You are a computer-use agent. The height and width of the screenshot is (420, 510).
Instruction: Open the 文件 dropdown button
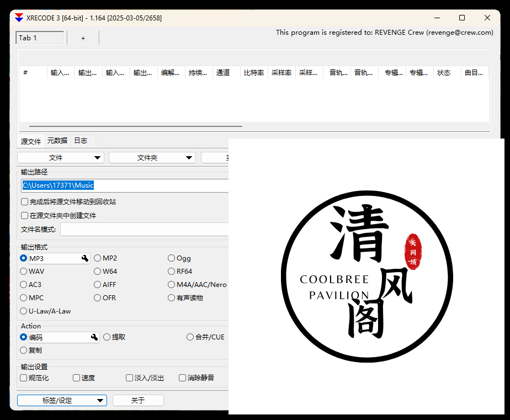(x=61, y=158)
